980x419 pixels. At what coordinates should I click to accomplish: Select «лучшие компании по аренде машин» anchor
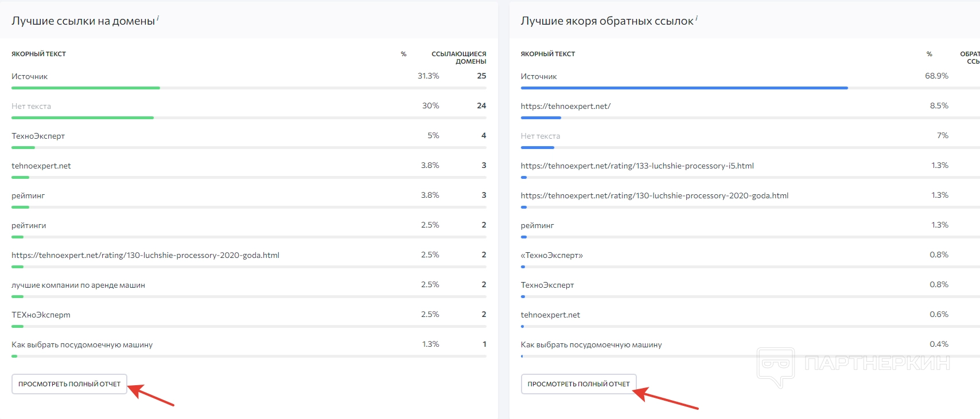pyautogui.click(x=78, y=285)
